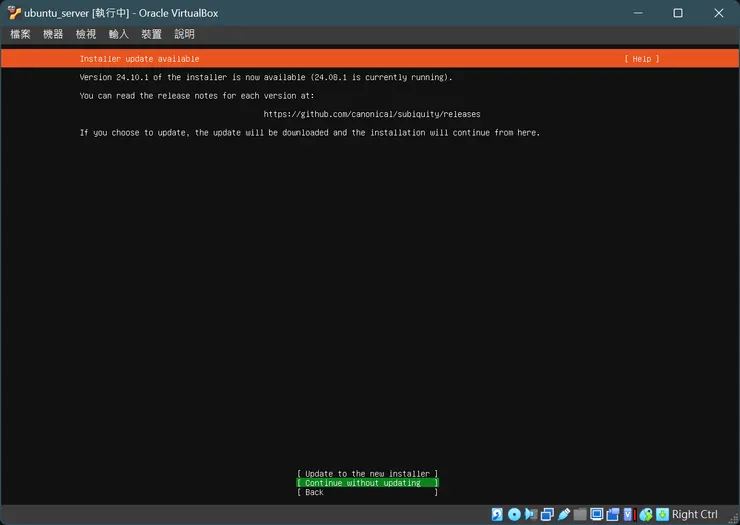The image size is (740, 525).
Task: Click the 'Version 24.10.1 of the installer' line
Action: click(x=266, y=77)
